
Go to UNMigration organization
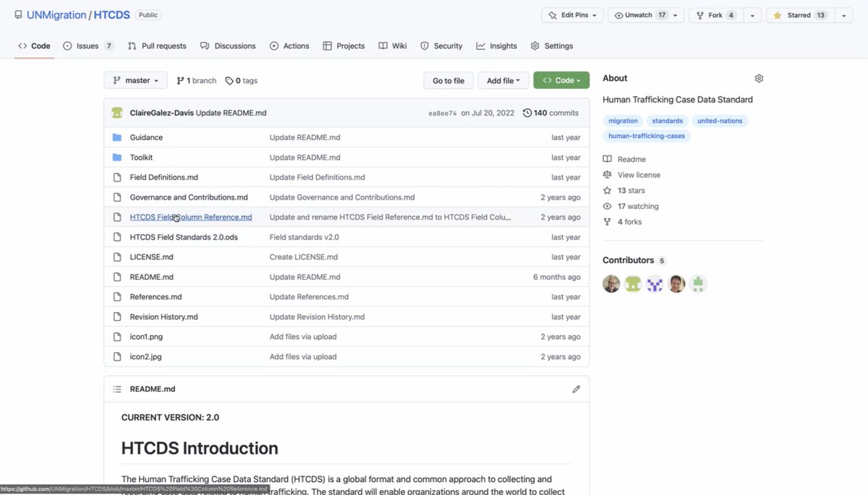[x=56, y=15]
